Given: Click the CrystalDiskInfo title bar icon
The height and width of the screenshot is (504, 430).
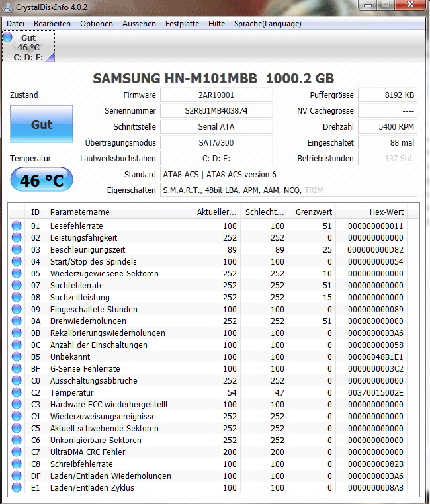Looking at the screenshot, I should pos(7,7).
